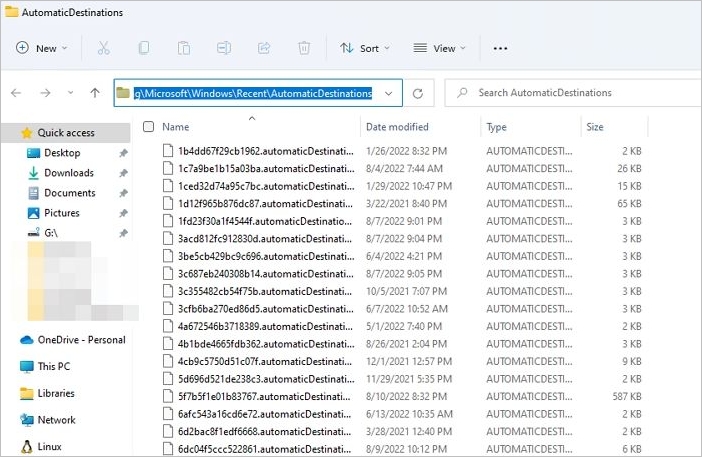The width and height of the screenshot is (702, 457).
Task: Sort files by Size column header
Action: (x=595, y=127)
